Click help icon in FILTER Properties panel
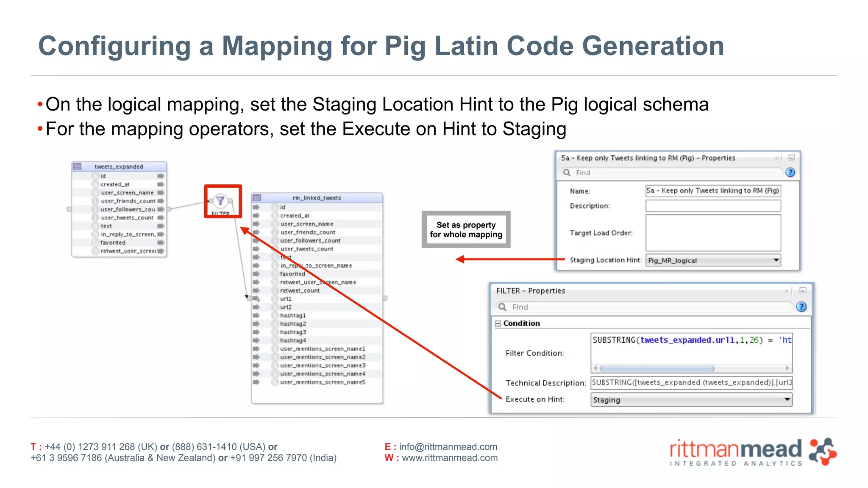Image resolution: width=868 pixels, height=488 pixels. pos(801,307)
